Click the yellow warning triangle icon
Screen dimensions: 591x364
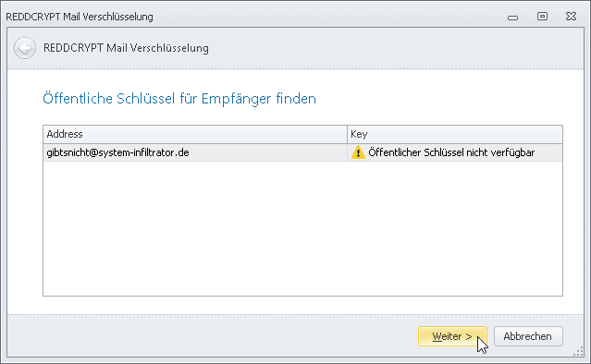[358, 152]
